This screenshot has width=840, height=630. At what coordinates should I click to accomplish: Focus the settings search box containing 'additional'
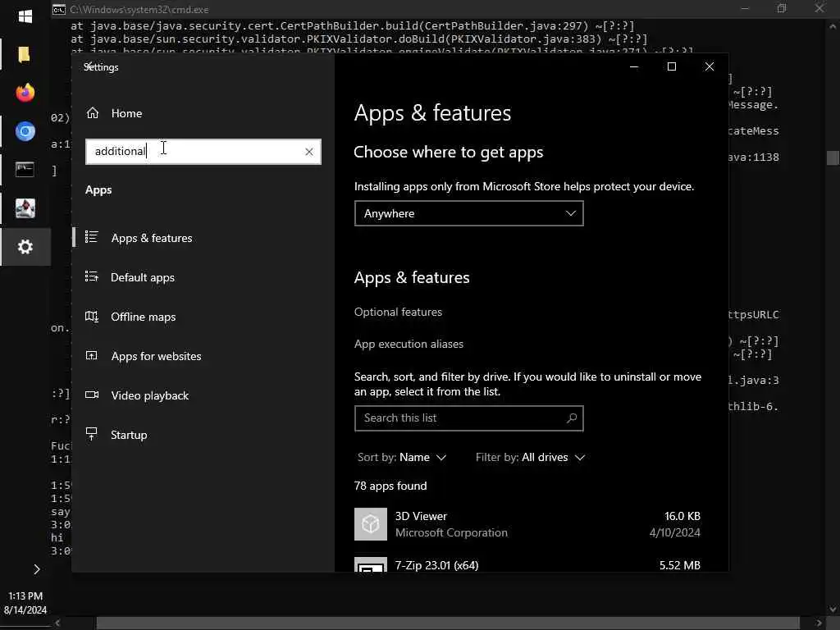(x=203, y=152)
